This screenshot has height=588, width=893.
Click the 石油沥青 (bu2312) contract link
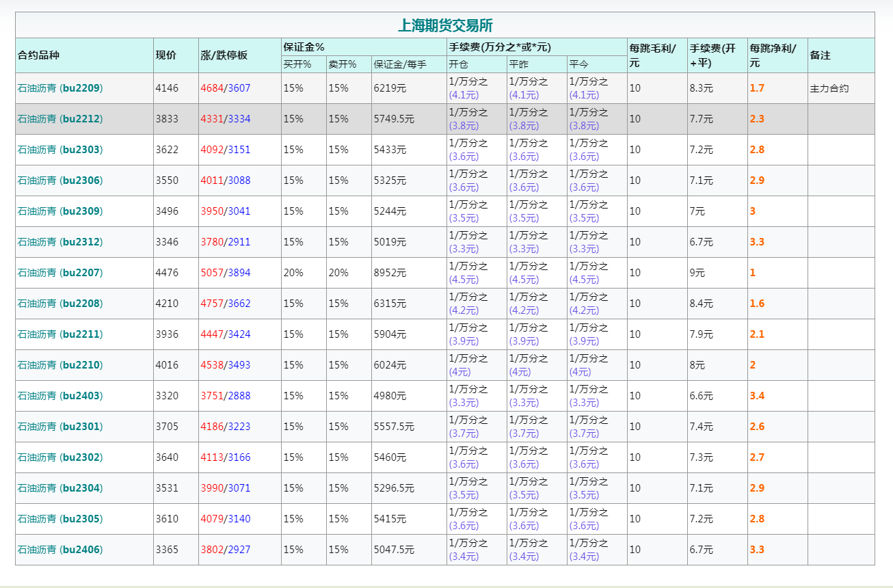60,242
